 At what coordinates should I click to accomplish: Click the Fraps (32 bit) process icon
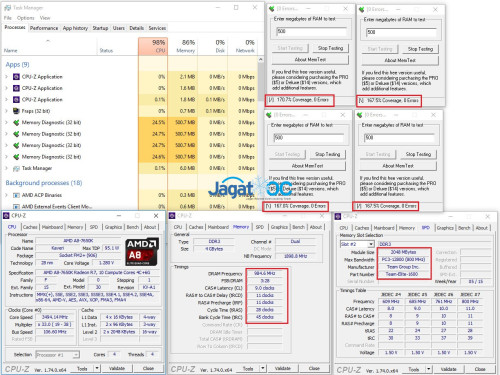coord(16,111)
